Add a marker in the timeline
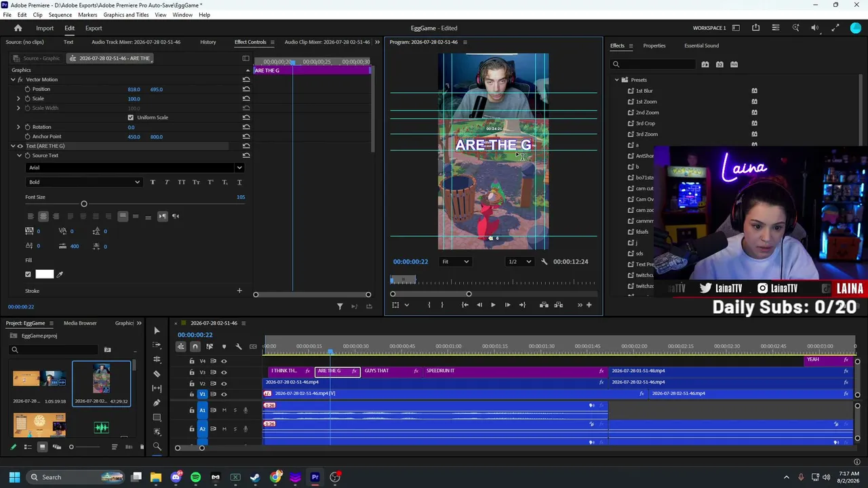Viewport: 868px width, 488px height. tap(224, 346)
